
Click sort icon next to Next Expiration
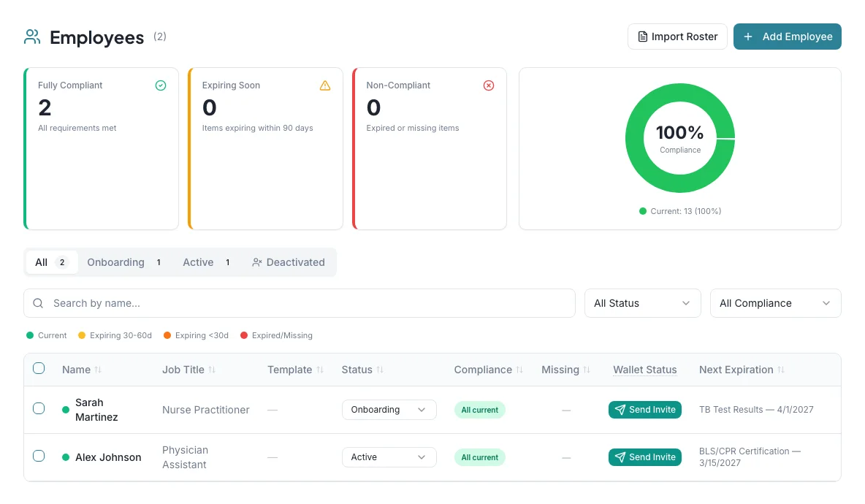pos(780,370)
